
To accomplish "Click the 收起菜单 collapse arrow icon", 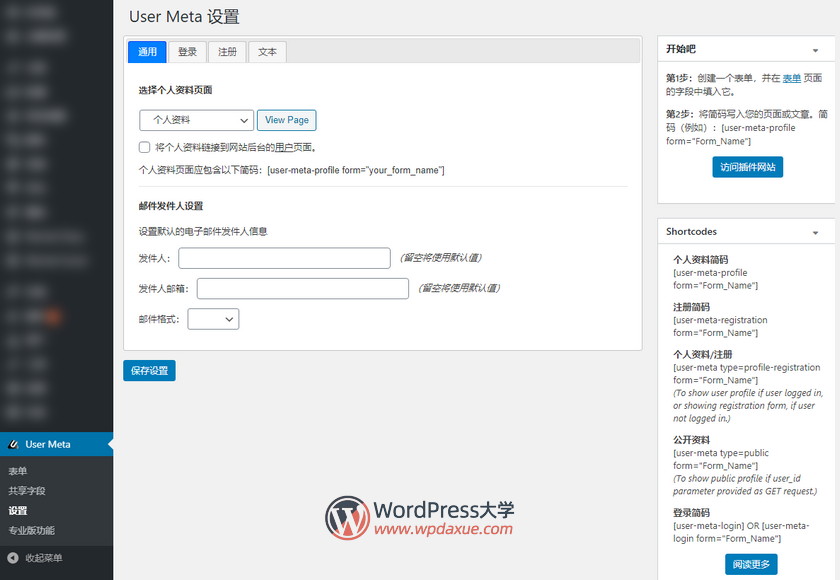I will coord(13,558).
